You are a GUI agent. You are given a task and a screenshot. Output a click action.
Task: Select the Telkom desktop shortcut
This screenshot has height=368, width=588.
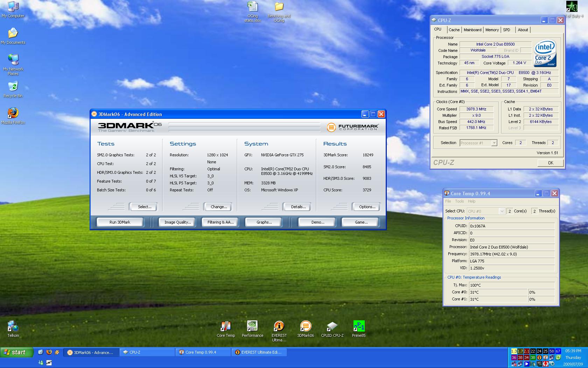(13, 329)
